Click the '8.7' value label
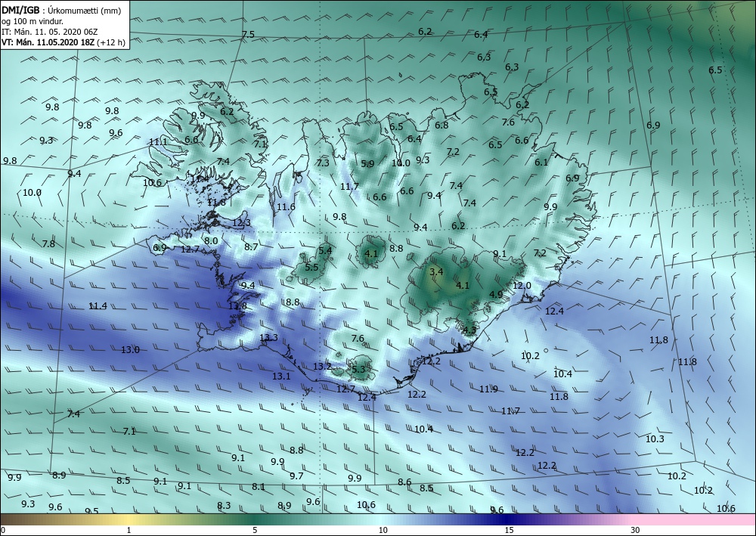This screenshot has height=536, width=756. [251, 246]
